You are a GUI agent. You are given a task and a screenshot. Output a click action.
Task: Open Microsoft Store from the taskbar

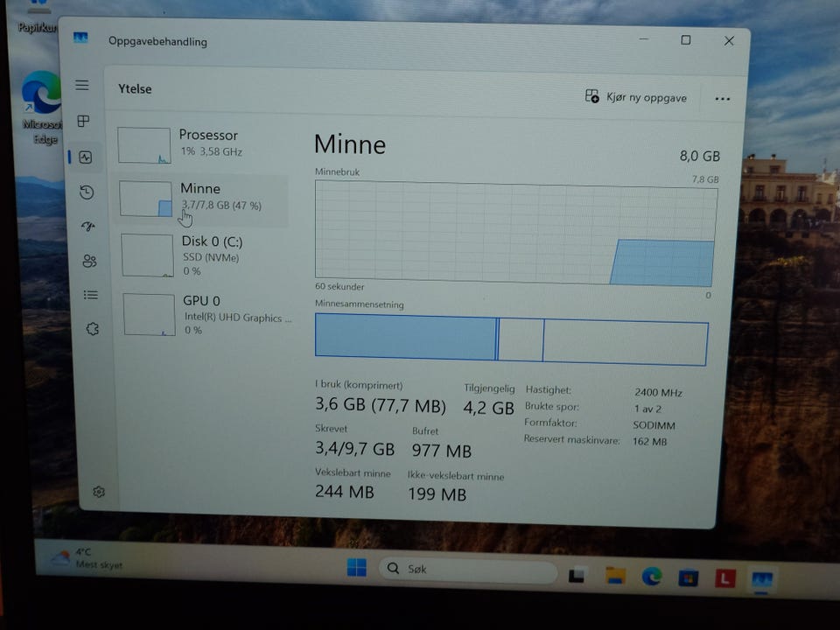(x=689, y=578)
